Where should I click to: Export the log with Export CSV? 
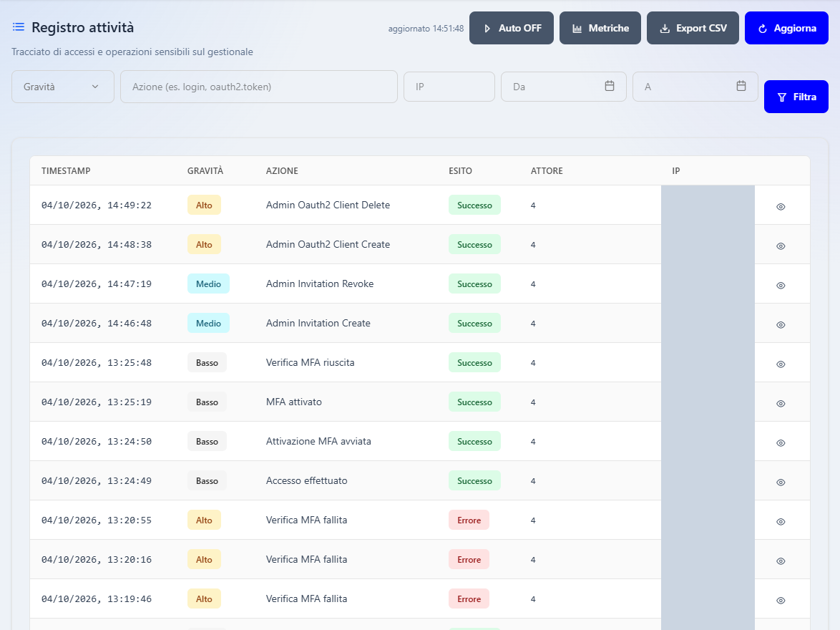(x=693, y=28)
